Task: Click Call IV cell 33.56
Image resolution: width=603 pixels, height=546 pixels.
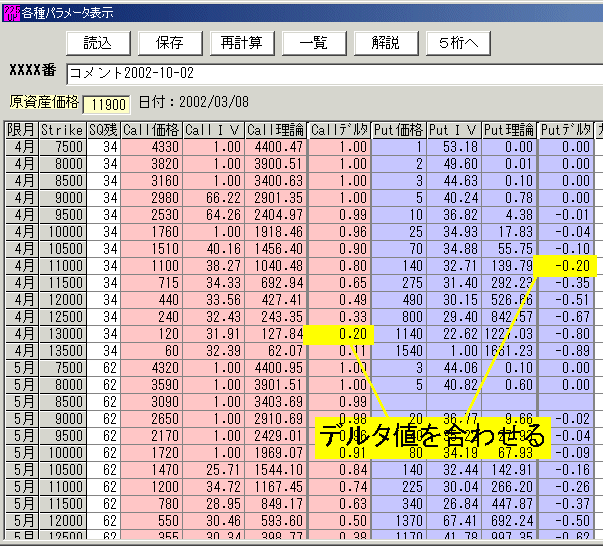Action: pyautogui.click(x=213, y=300)
